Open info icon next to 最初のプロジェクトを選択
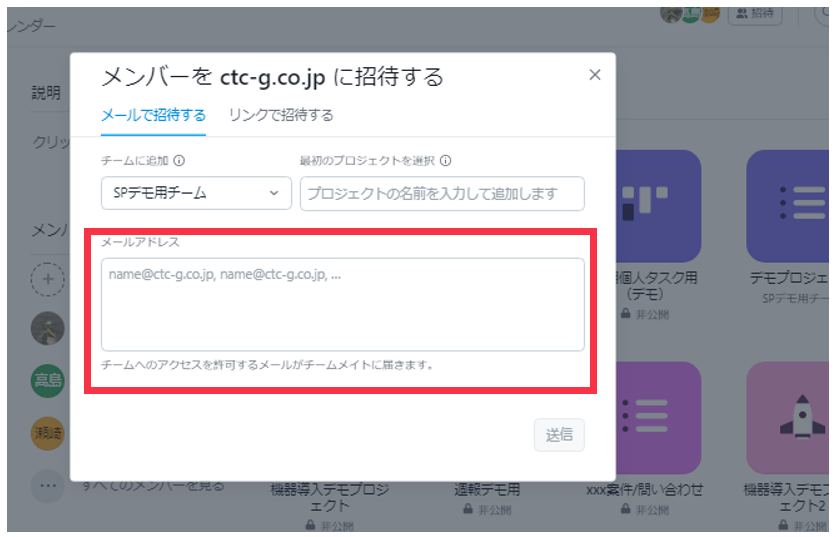This screenshot has width=836, height=537. point(446,161)
